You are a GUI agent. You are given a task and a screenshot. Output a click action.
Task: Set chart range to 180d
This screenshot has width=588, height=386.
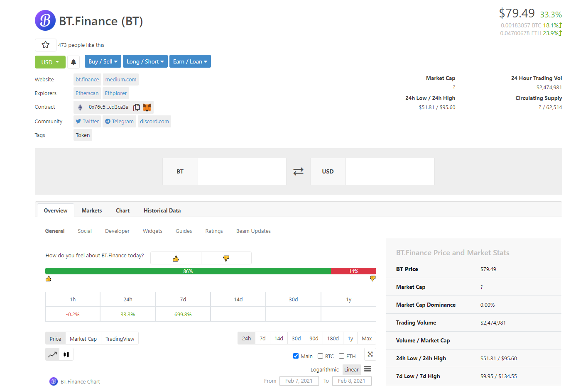[x=333, y=338]
